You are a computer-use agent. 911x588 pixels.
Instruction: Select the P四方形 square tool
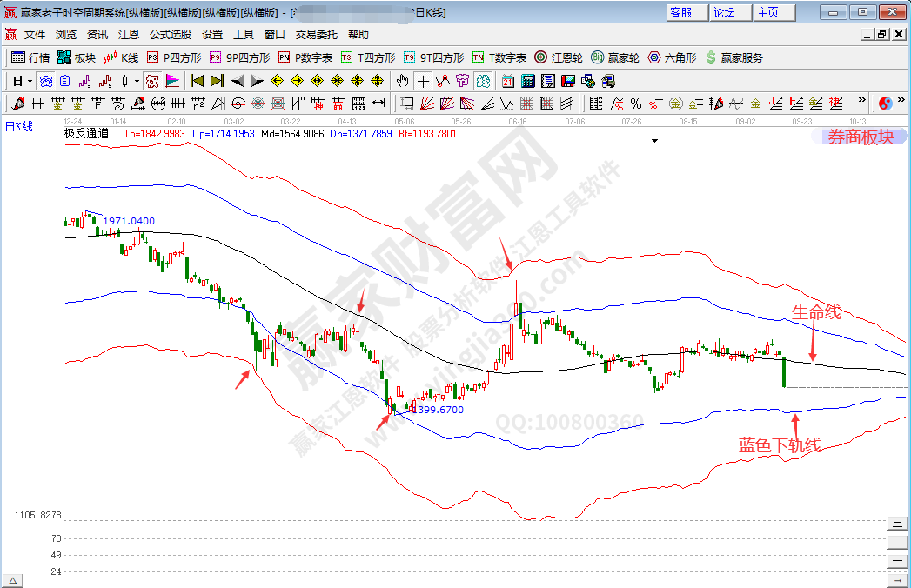(x=174, y=57)
